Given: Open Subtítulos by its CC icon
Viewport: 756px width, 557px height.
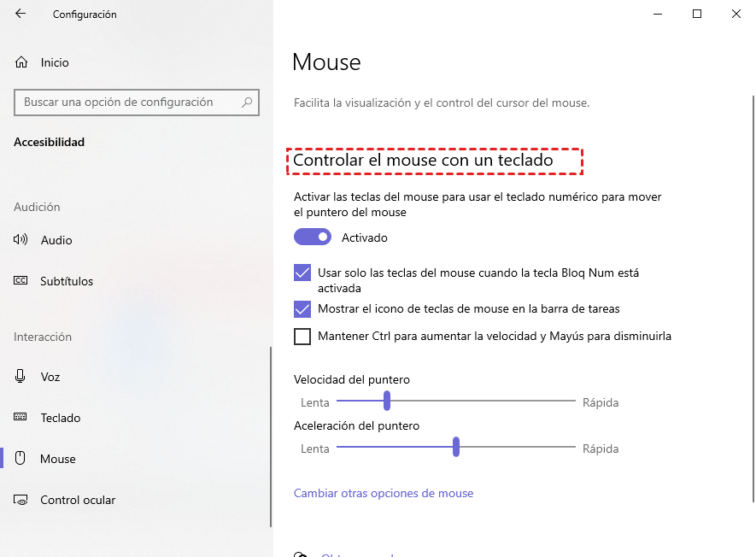Looking at the screenshot, I should pyautogui.click(x=21, y=280).
